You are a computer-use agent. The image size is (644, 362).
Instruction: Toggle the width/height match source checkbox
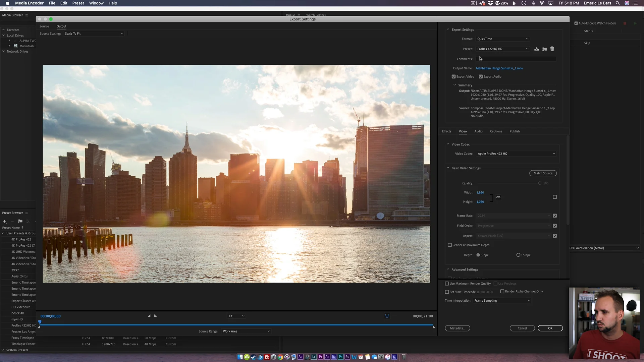[555, 197]
